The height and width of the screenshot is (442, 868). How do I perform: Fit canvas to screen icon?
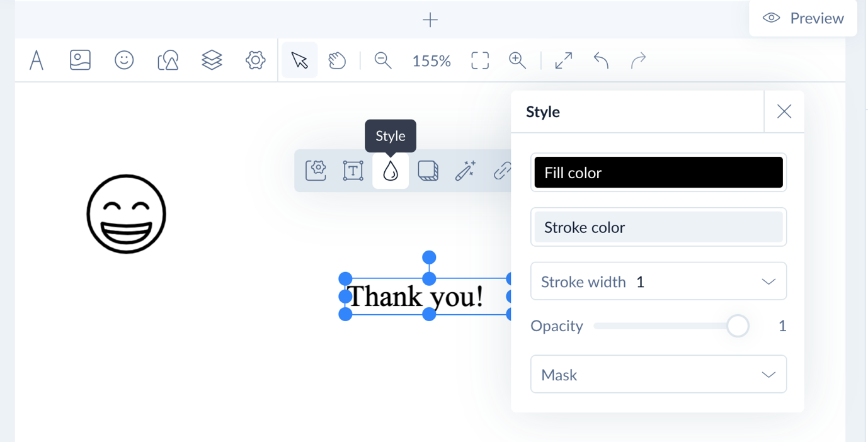click(480, 60)
